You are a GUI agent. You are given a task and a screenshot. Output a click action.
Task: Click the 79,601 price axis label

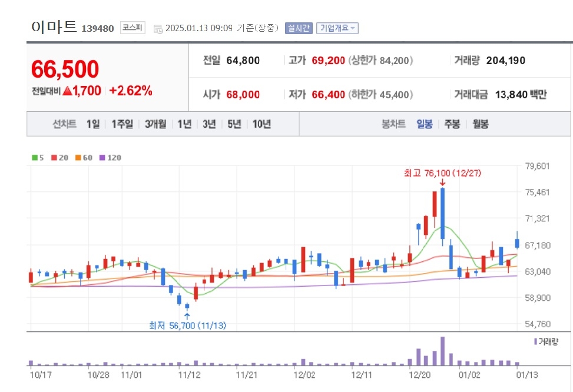tap(538, 166)
